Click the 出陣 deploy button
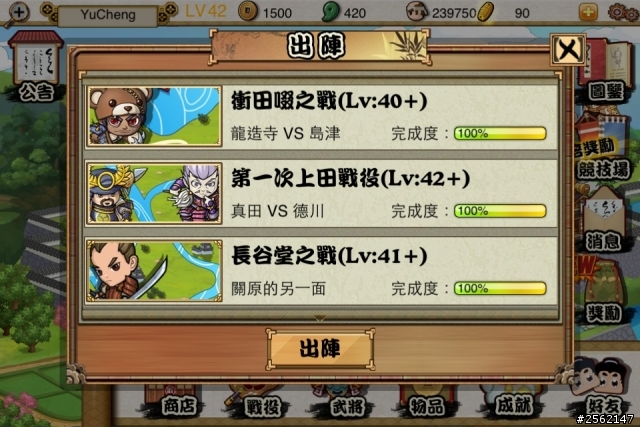 [320, 349]
